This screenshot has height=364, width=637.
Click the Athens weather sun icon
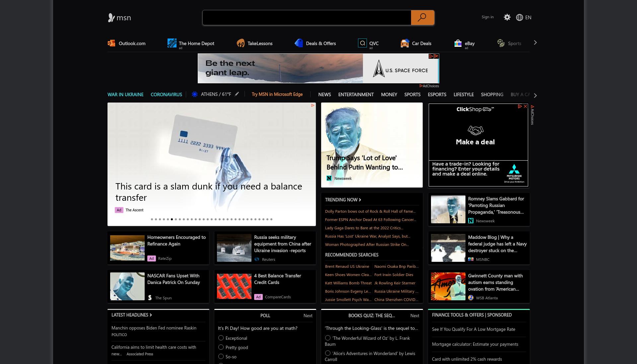[x=195, y=95]
